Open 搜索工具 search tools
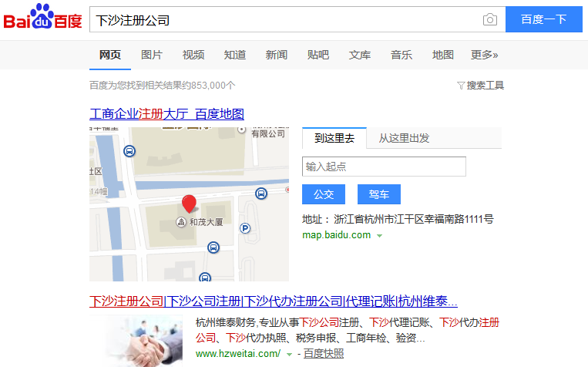 coord(485,86)
